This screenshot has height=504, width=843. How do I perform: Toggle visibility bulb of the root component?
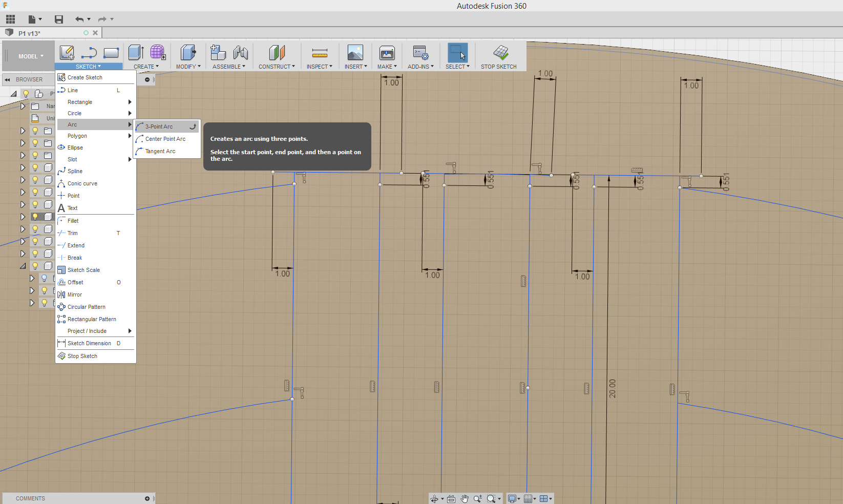click(x=26, y=94)
